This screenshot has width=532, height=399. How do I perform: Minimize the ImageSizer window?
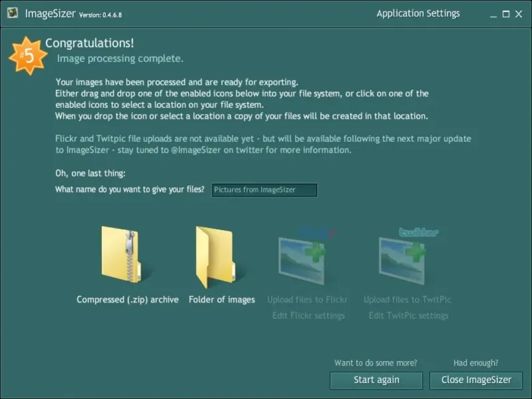click(x=493, y=14)
